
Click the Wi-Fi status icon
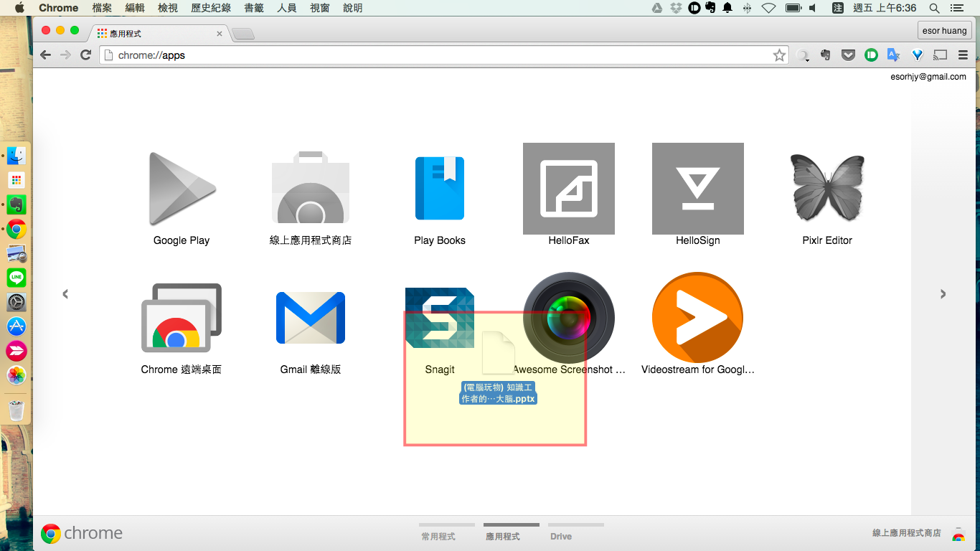point(769,8)
